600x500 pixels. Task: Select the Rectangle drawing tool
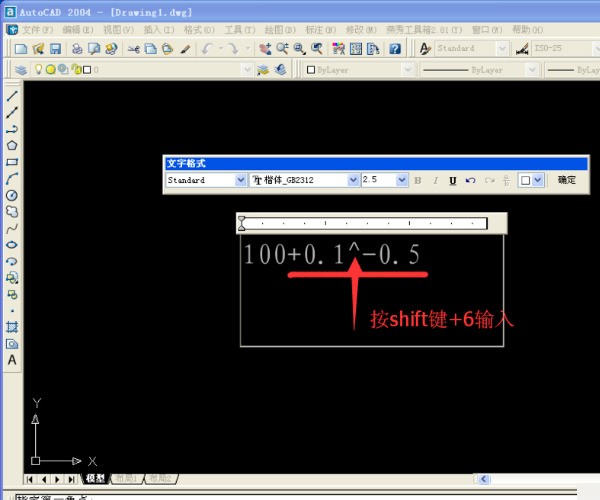tap(12, 162)
